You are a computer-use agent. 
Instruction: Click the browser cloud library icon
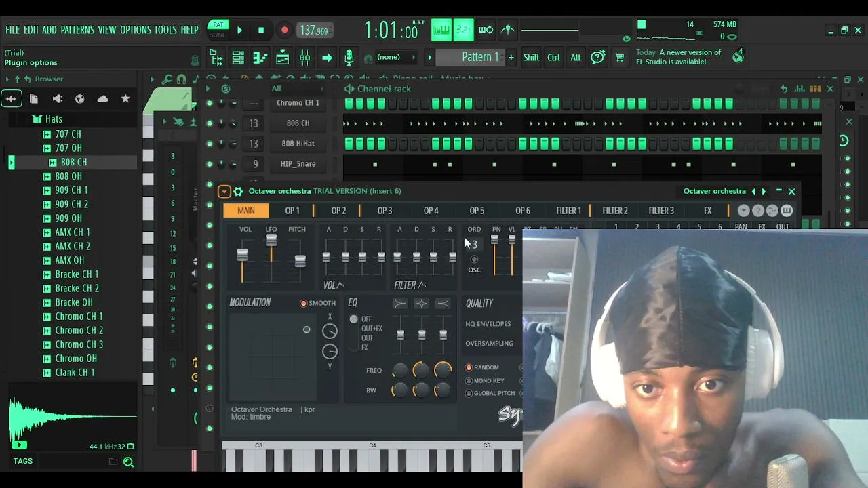[102, 99]
